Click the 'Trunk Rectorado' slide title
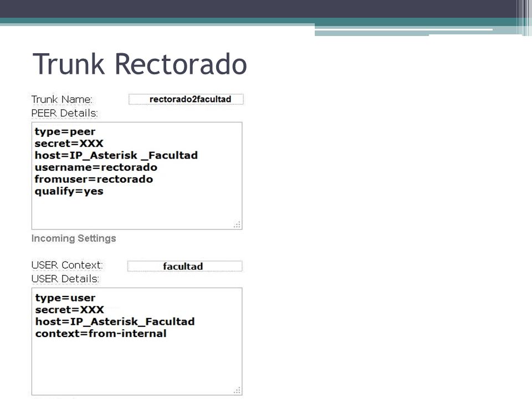Image resolution: width=532 pixels, height=399 pixels. click(140, 64)
